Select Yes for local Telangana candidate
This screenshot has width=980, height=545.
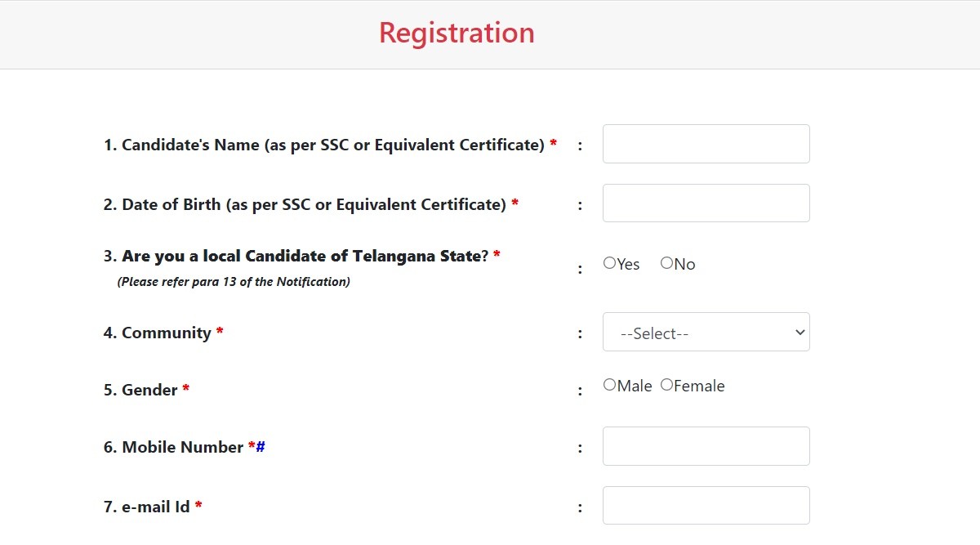pos(609,263)
